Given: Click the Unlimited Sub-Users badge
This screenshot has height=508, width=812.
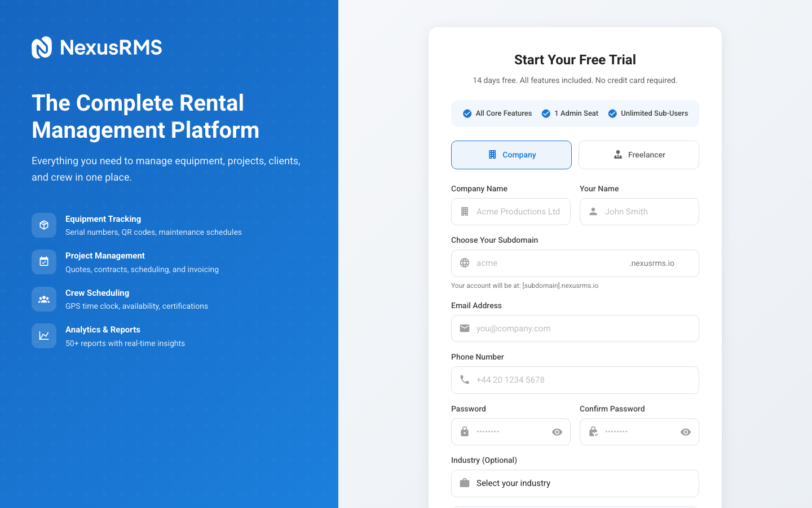Looking at the screenshot, I should [x=612, y=113].
